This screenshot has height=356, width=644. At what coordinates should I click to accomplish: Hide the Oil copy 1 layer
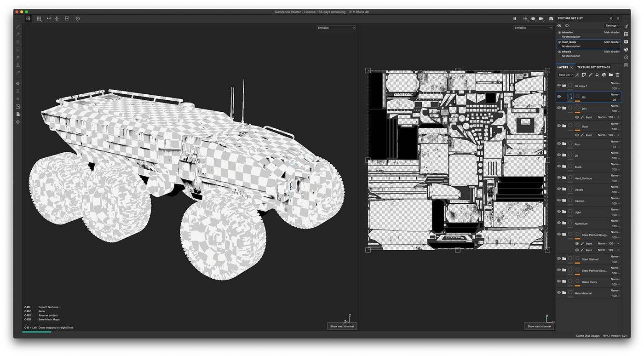pos(559,86)
